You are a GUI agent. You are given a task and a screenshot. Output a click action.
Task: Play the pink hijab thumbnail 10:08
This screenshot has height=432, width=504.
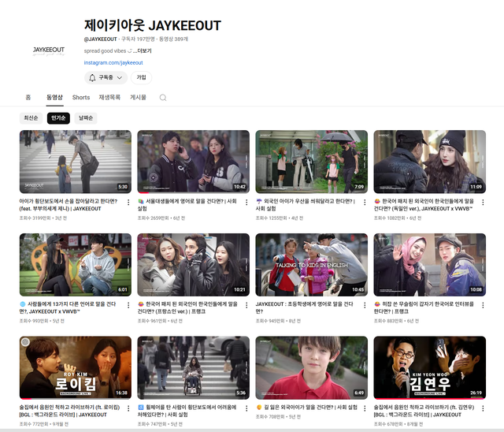(x=430, y=265)
